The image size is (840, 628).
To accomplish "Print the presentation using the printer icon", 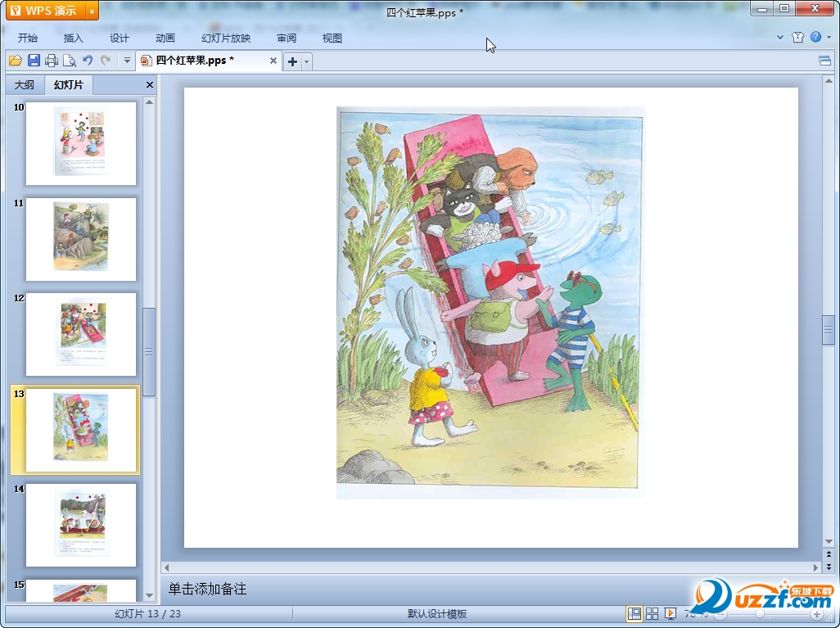I will [52, 61].
